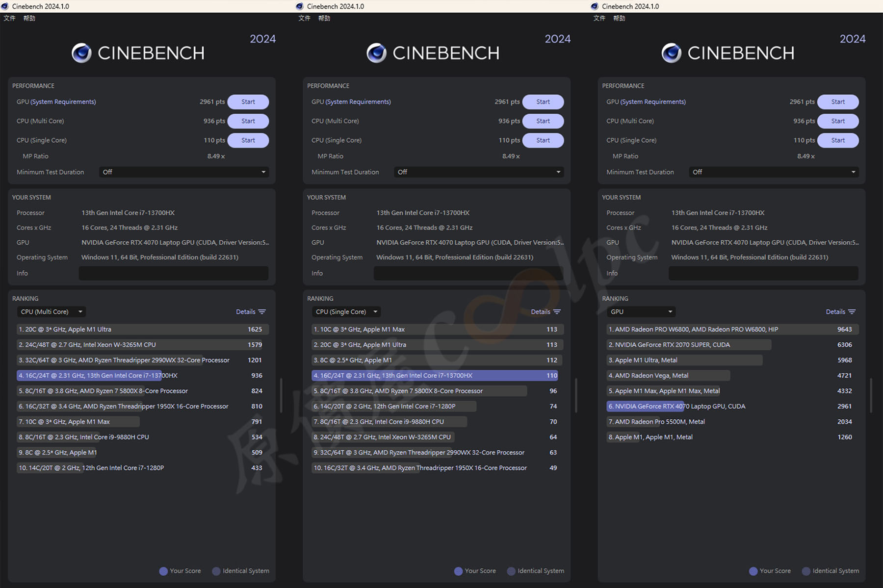Start CPU Single Core test in right window
Screen dimensions: 883x588
838,140
